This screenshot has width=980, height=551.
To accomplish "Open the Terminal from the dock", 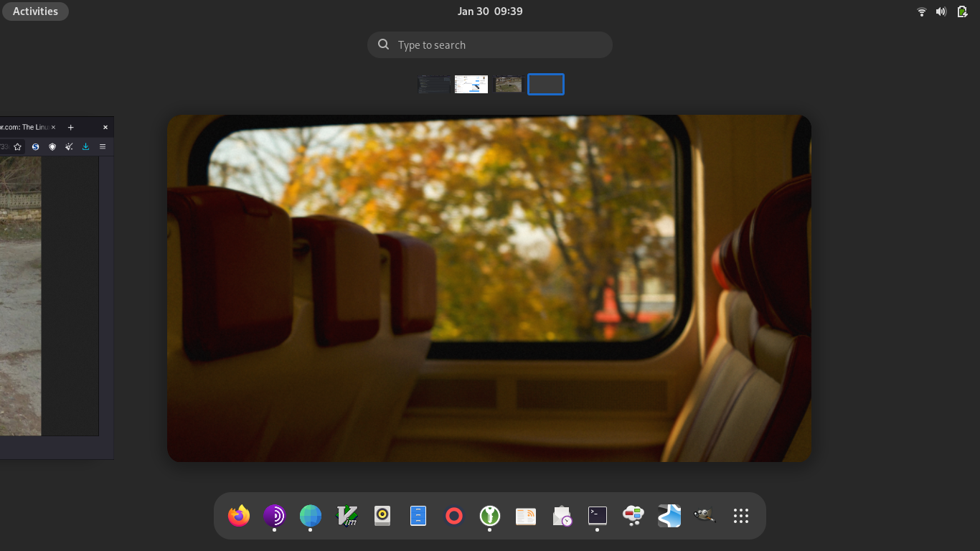I will 598,516.
